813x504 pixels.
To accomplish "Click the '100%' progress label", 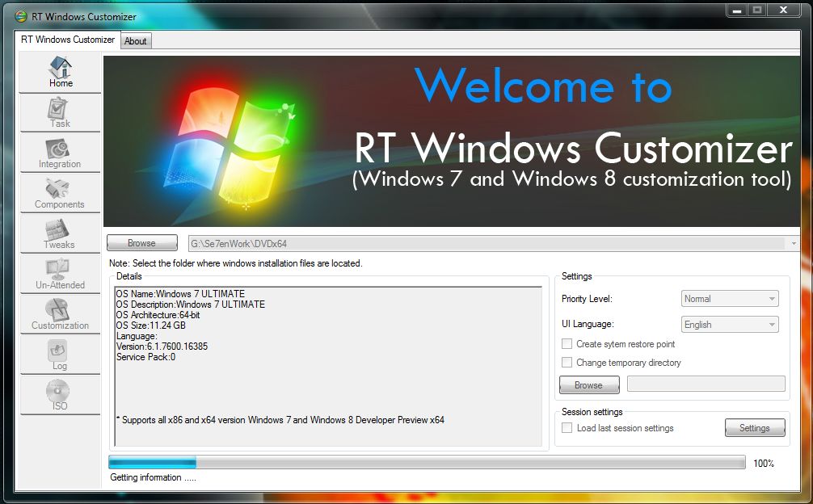I will coord(764,463).
